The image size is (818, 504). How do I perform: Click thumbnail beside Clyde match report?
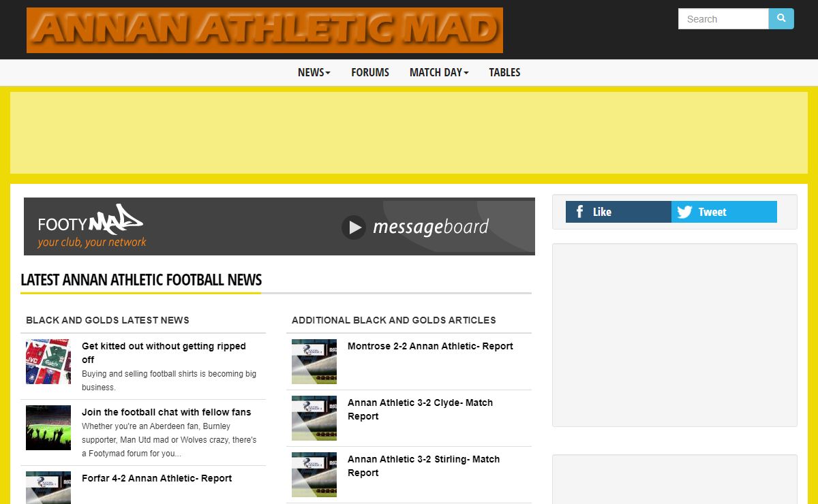click(x=314, y=418)
